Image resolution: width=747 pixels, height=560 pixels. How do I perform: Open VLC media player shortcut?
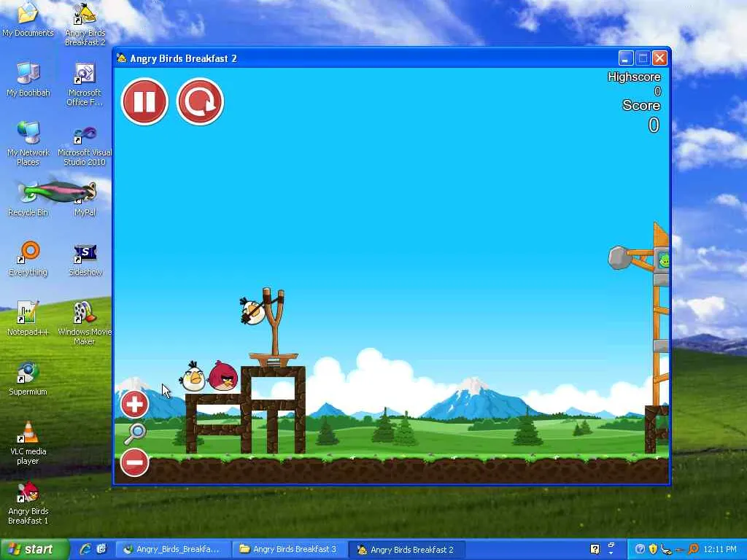pos(28,443)
